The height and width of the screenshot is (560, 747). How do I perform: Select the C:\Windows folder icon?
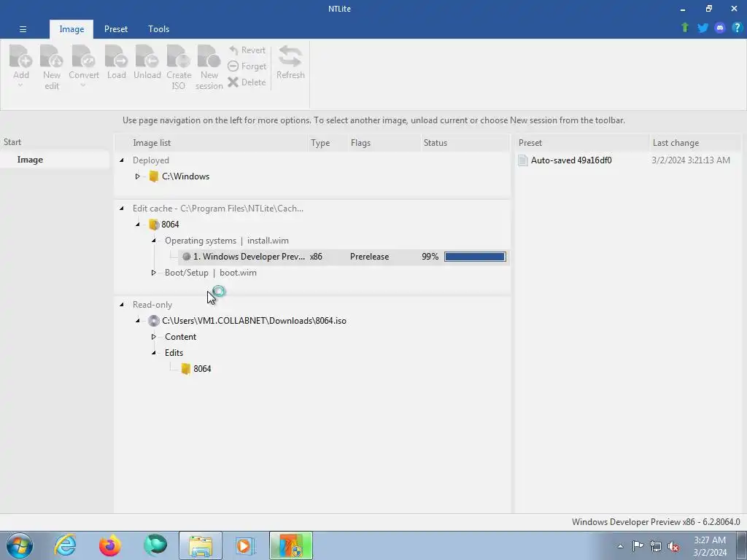[153, 176]
